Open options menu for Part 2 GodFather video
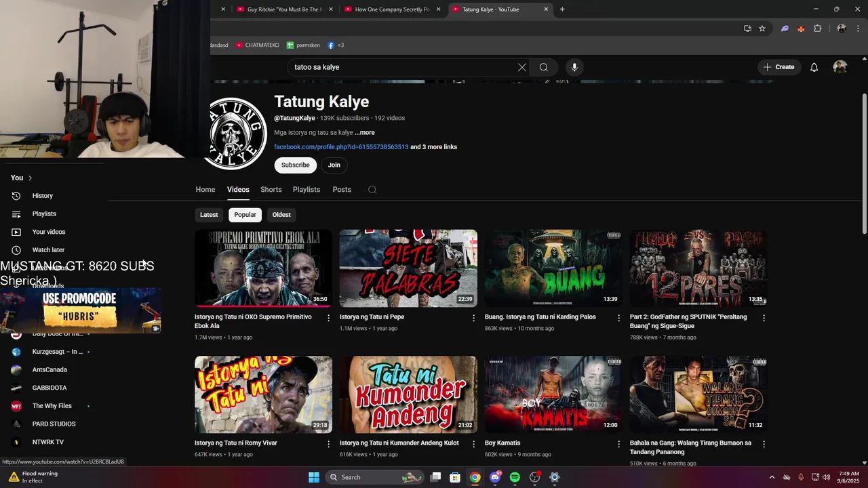This screenshot has width=868, height=488. (764, 318)
